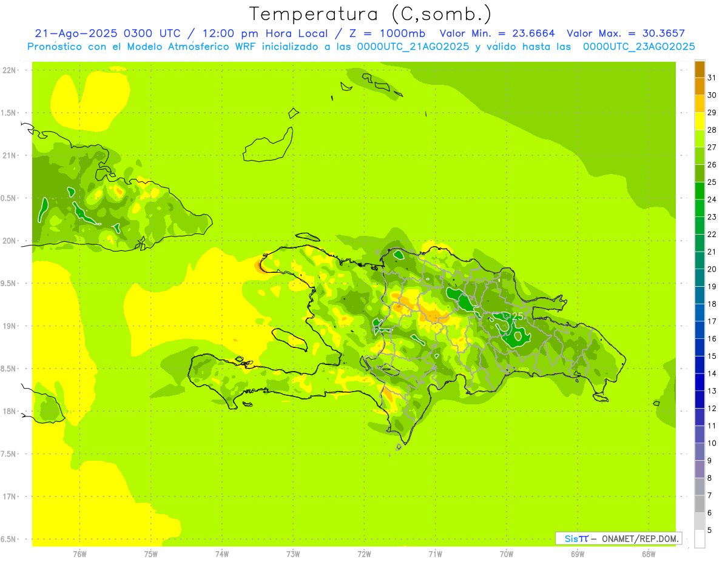Screen dimensions: 728x562
Task: Pick the teal legend band between 19 and 20
Action: point(699,278)
